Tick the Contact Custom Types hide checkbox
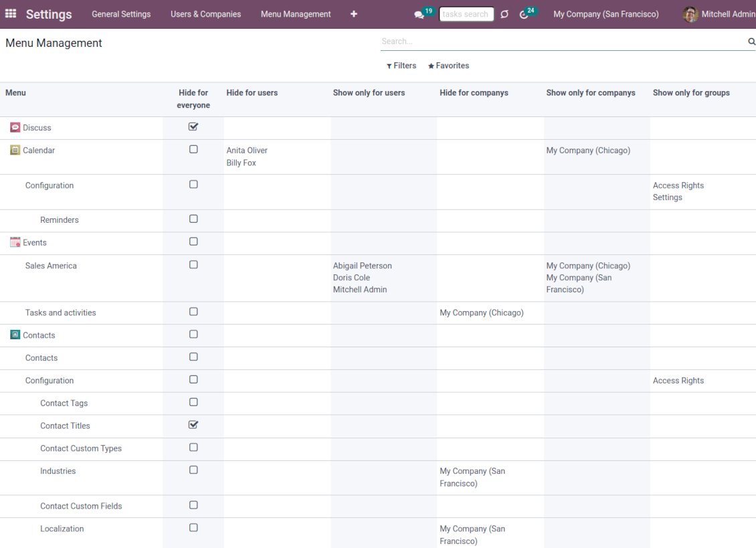 click(x=193, y=447)
